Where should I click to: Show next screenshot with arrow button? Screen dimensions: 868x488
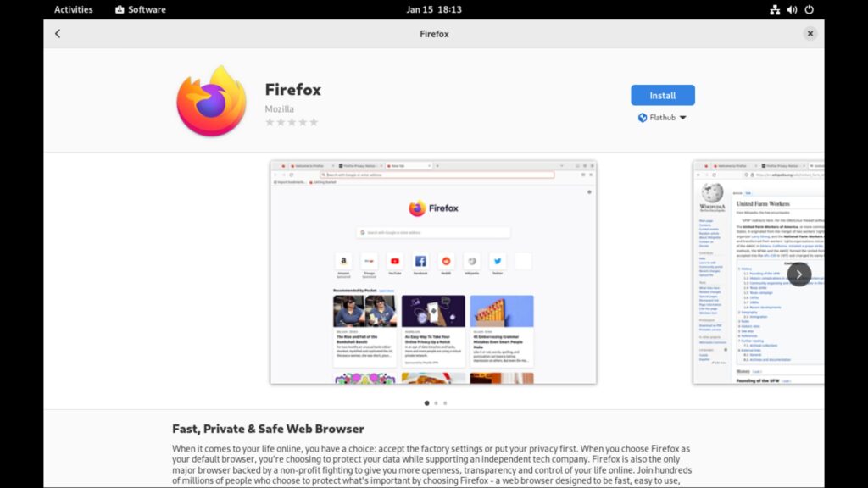(x=798, y=274)
